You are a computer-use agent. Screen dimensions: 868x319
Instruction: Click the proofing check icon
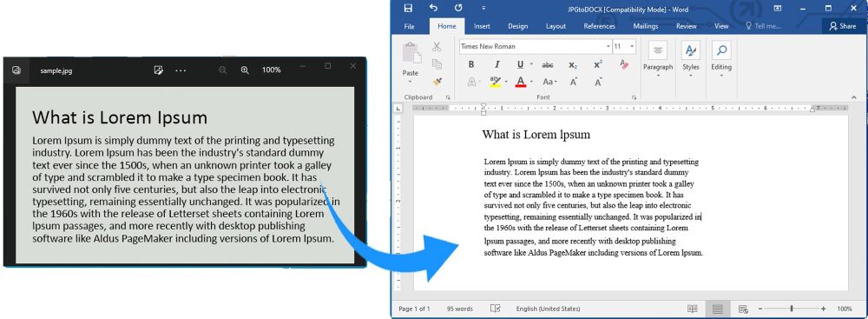tap(495, 309)
